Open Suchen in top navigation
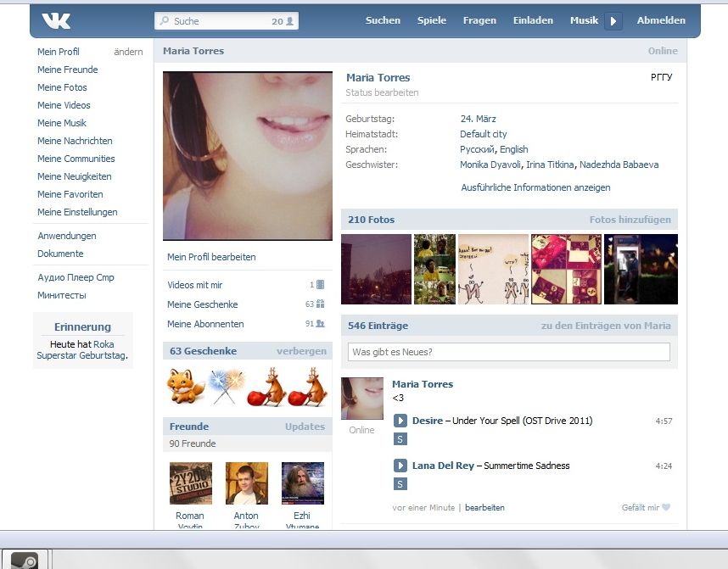The image size is (728, 569). pos(383,20)
